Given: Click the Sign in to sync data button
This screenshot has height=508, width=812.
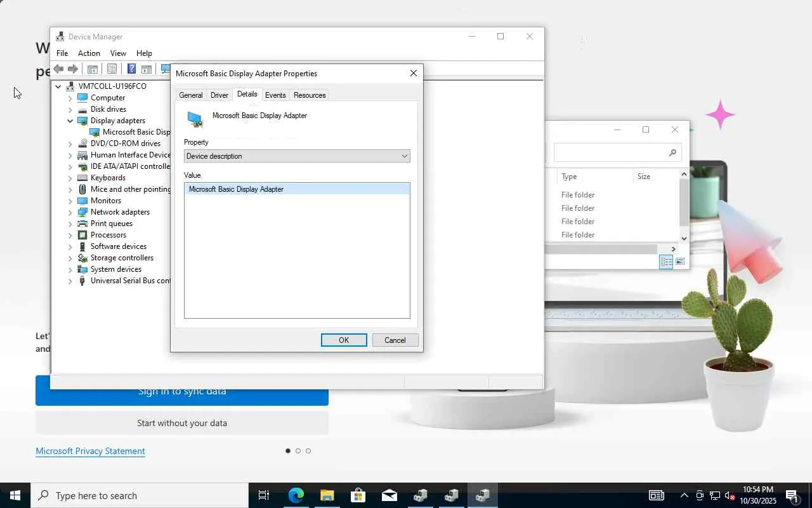Looking at the screenshot, I should click(x=182, y=391).
